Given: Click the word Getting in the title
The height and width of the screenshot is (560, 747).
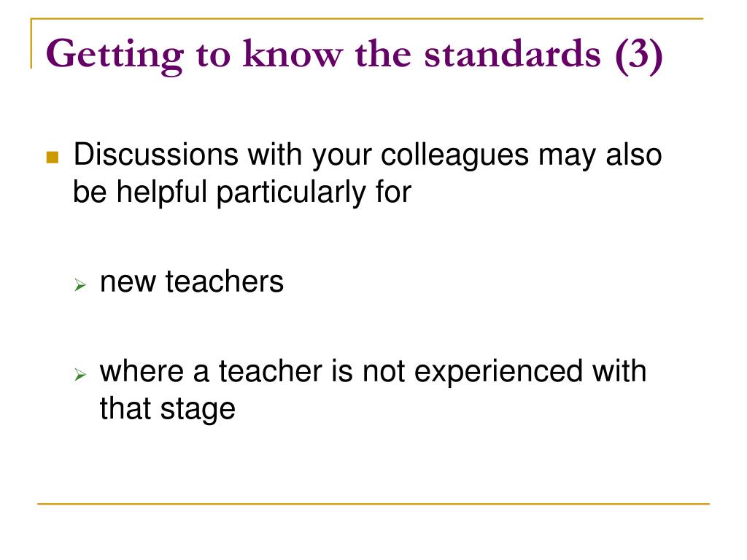Looking at the screenshot, I should pos(115,57).
